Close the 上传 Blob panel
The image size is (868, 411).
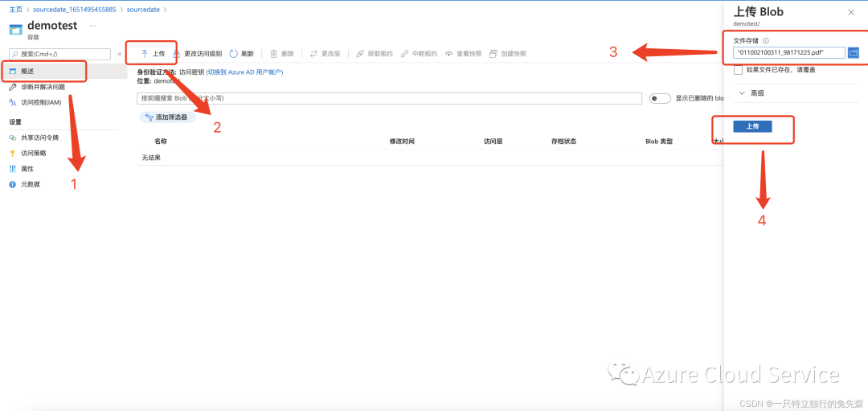click(x=851, y=12)
